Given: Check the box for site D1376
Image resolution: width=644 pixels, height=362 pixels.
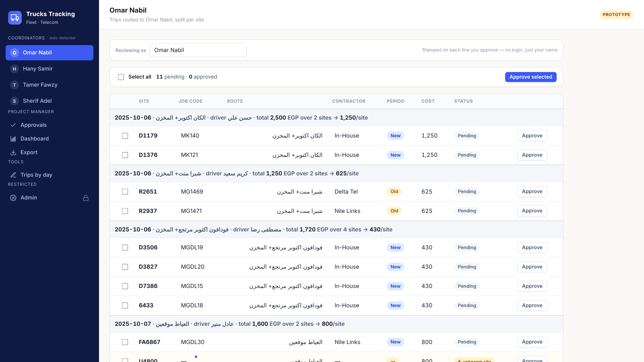Looking at the screenshot, I should pos(125,155).
